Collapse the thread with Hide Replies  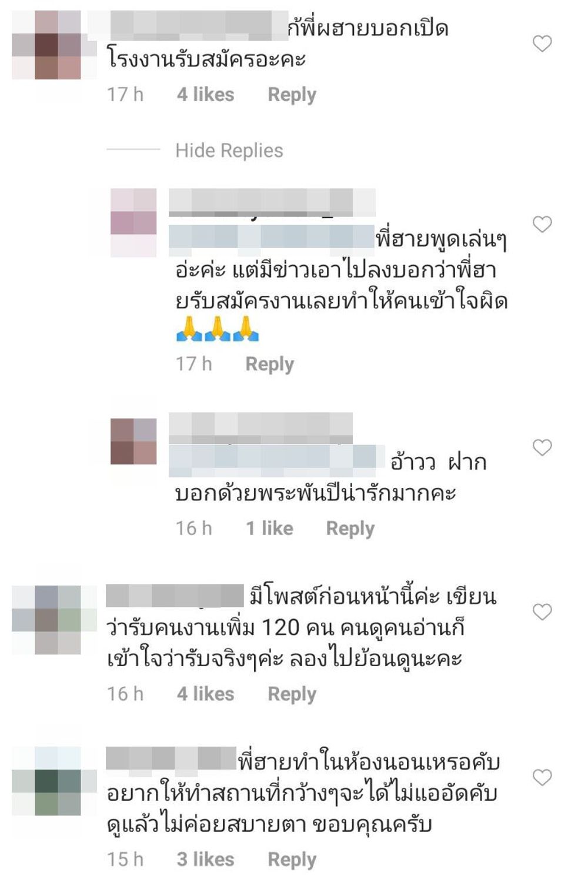[x=229, y=151]
